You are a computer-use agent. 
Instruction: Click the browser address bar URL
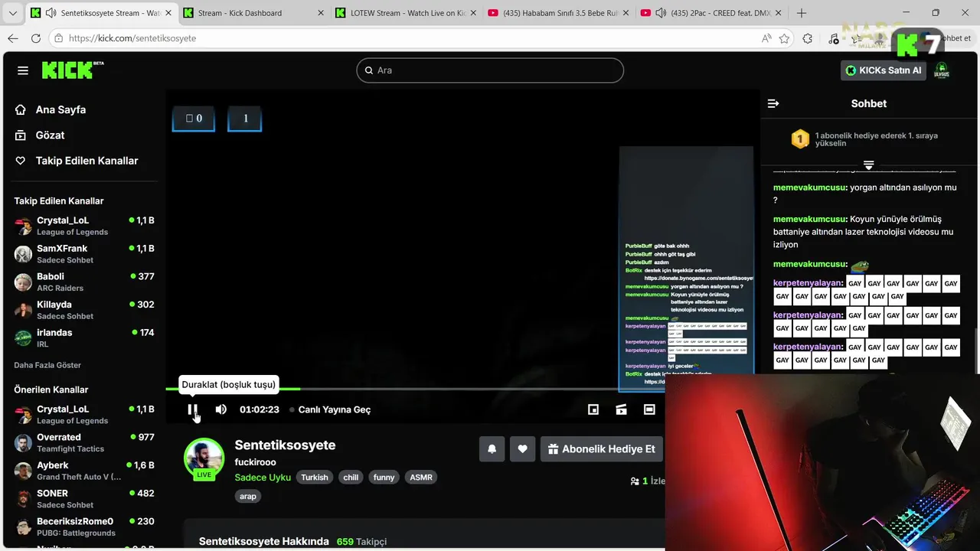(132, 38)
